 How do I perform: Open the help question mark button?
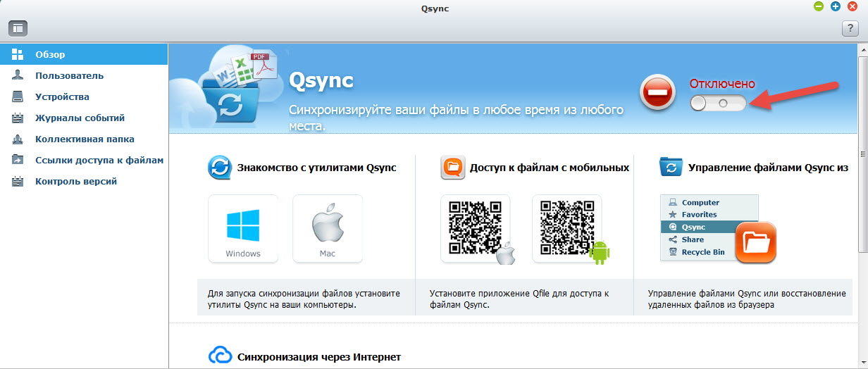pyautogui.click(x=850, y=28)
